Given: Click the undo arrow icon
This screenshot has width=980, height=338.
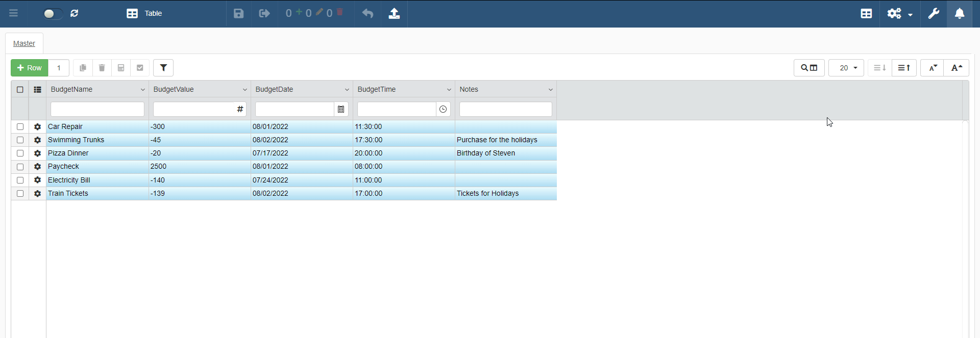Looking at the screenshot, I should [x=367, y=14].
